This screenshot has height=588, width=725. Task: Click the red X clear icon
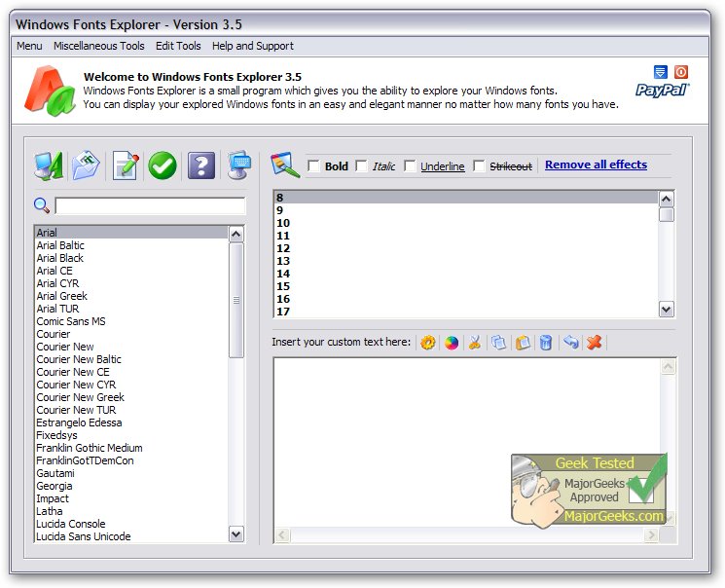[595, 343]
